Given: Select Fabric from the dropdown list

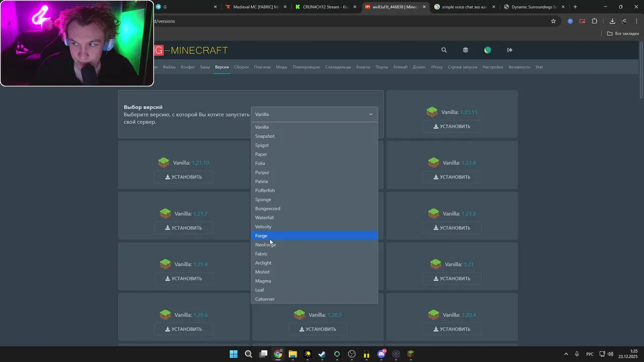Looking at the screenshot, I should (x=314, y=254).
